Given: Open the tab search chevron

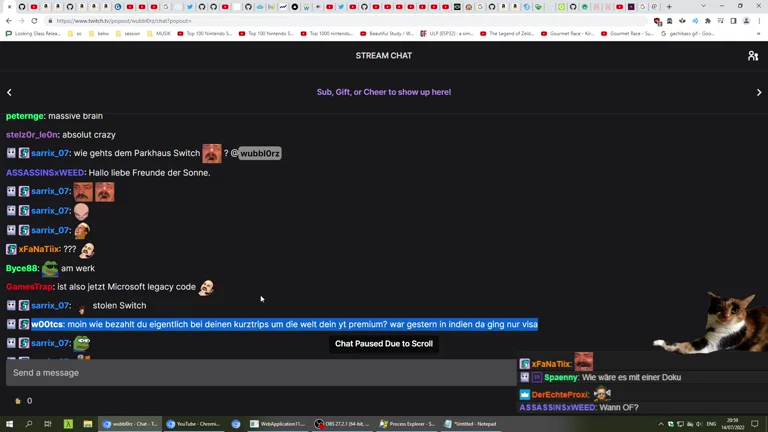Looking at the screenshot, I should (703, 6).
